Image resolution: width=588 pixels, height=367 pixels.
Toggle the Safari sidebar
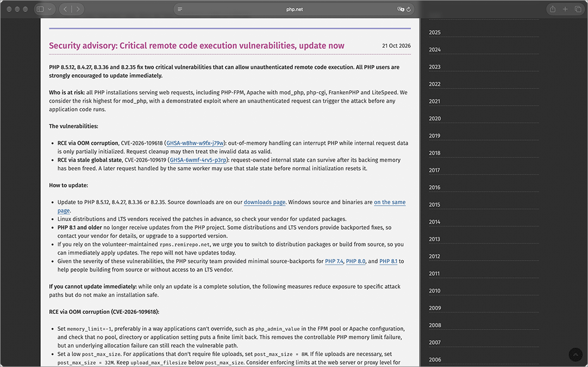point(41,9)
